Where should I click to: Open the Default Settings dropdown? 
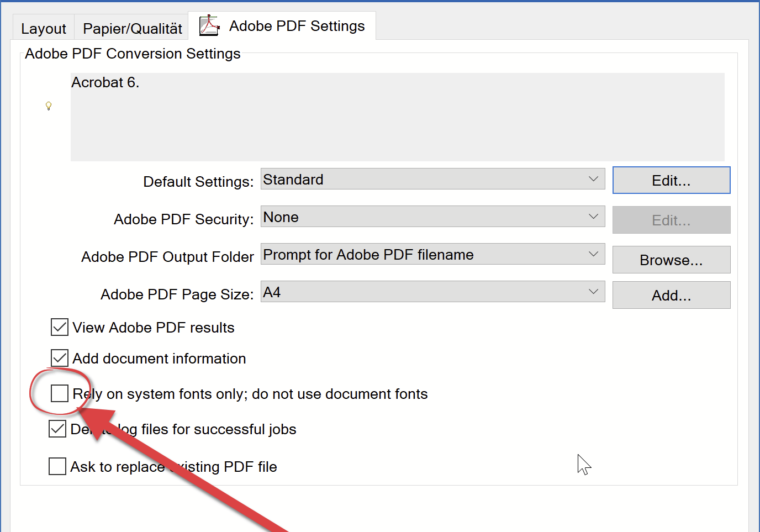click(432, 179)
